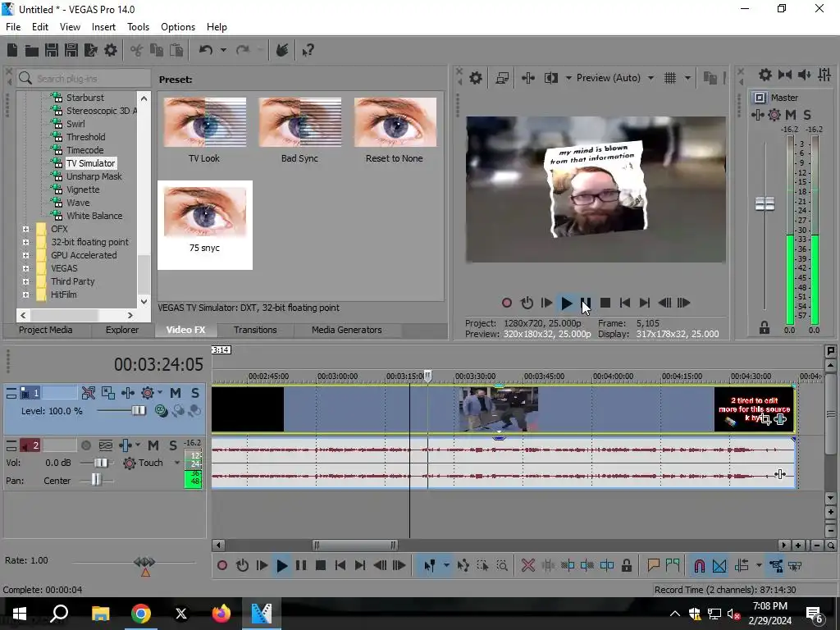Expand the VEGAS folder
840x630 pixels.
click(25, 268)
